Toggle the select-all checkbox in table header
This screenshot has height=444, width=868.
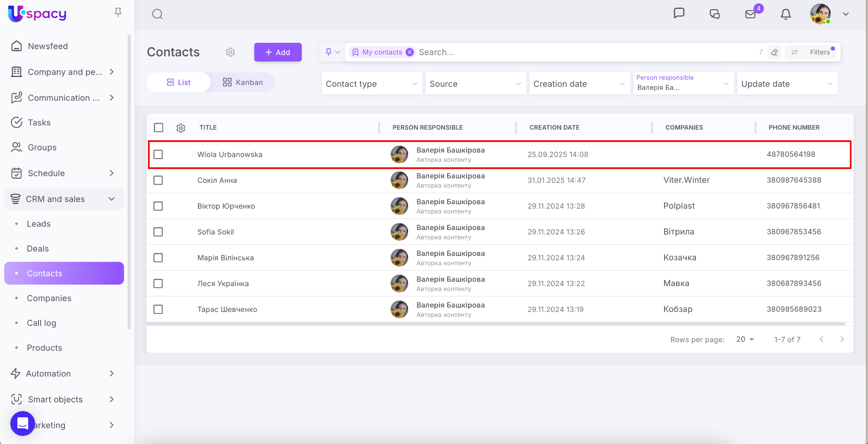pos(159,128)
